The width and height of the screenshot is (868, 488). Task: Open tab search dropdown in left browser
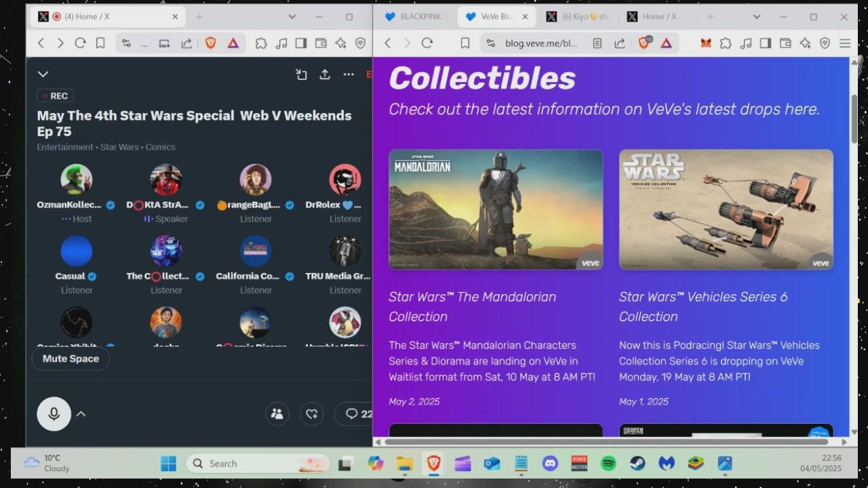coord(292,17)
